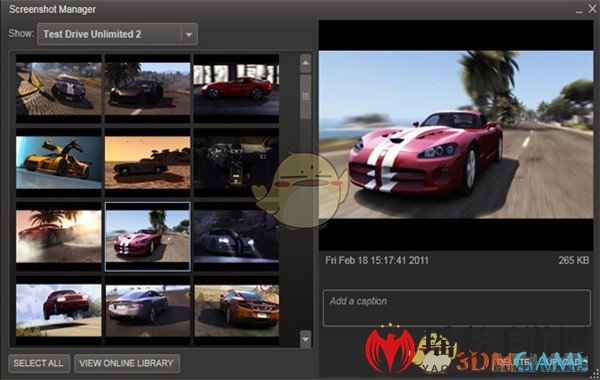This screenshot has width=600, height=380.
Task: Select the red car drifting smoke thumbnail
Action: coord(59,236)
